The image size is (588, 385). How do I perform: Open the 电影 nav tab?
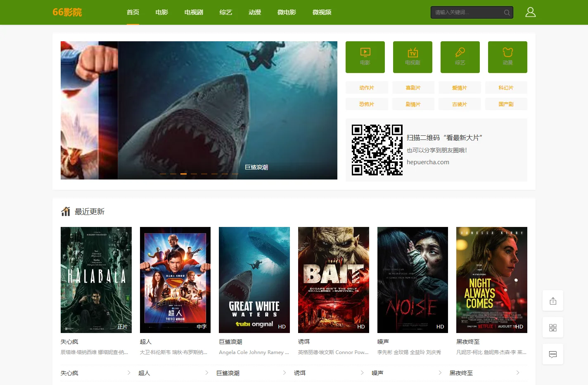point(162,12)
